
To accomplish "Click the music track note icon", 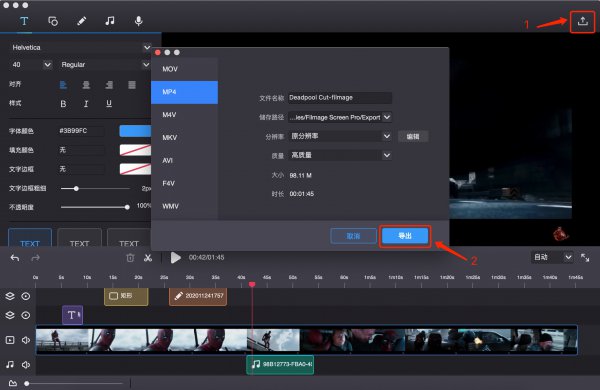I will (10, 365).
